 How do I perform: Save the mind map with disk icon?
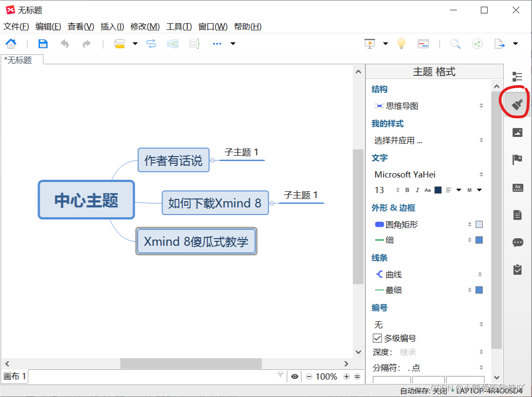tap(43, 43)
